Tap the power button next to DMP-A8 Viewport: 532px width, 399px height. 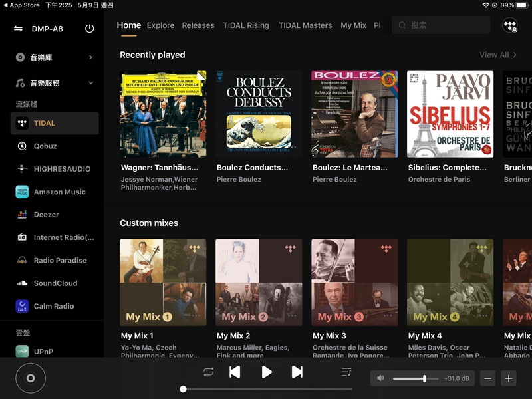point(89,29)
